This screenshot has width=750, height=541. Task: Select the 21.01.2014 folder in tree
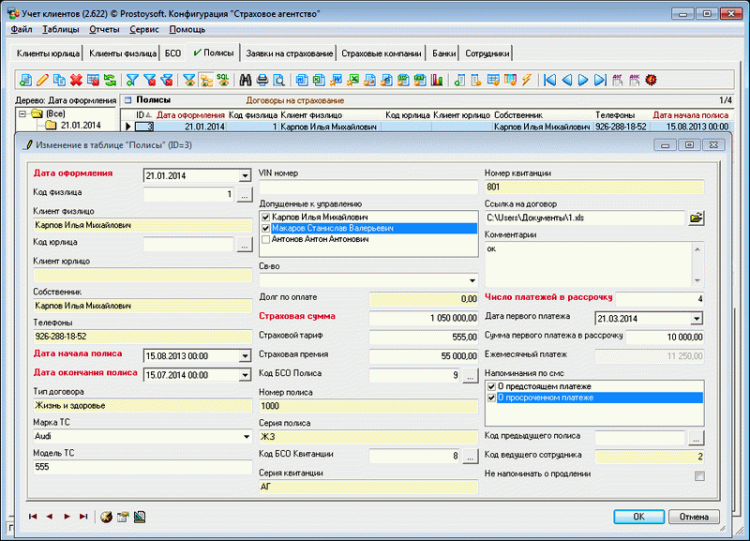[x=79, y=126]
